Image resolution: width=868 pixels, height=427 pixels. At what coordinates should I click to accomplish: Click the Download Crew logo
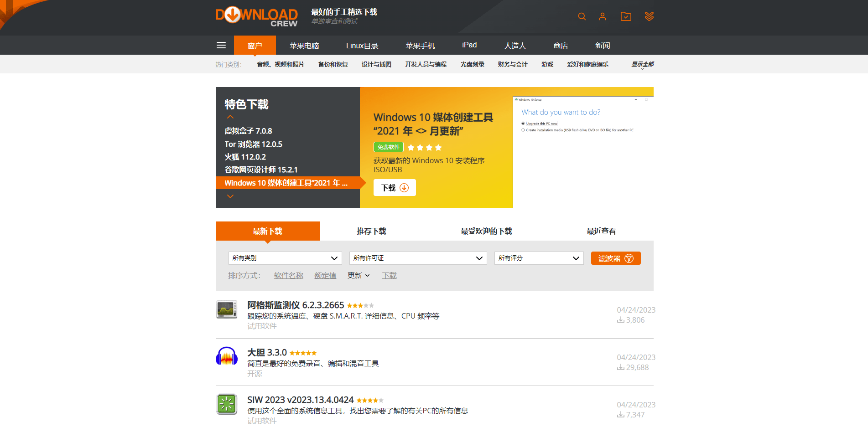pos(257,17)
